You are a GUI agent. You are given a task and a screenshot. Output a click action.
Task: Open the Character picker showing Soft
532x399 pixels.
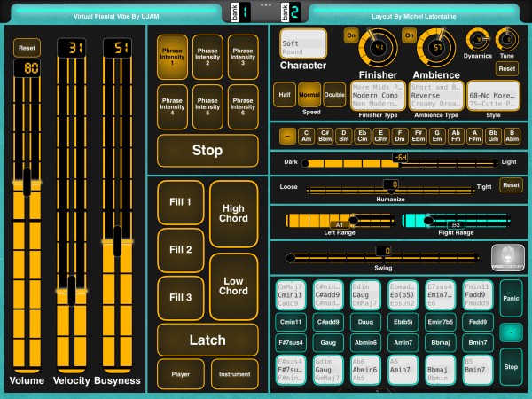pyautogui.click(x=303, y=44)
